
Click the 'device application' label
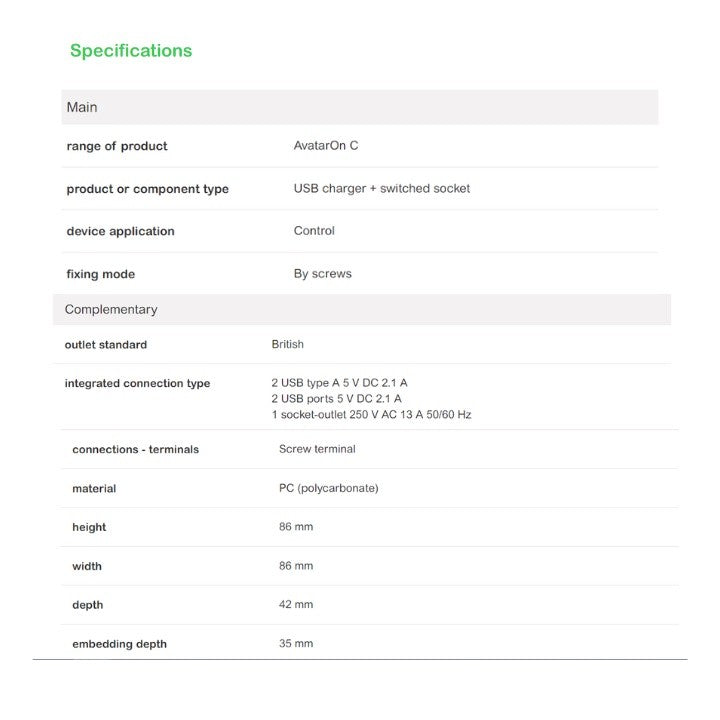121,231
